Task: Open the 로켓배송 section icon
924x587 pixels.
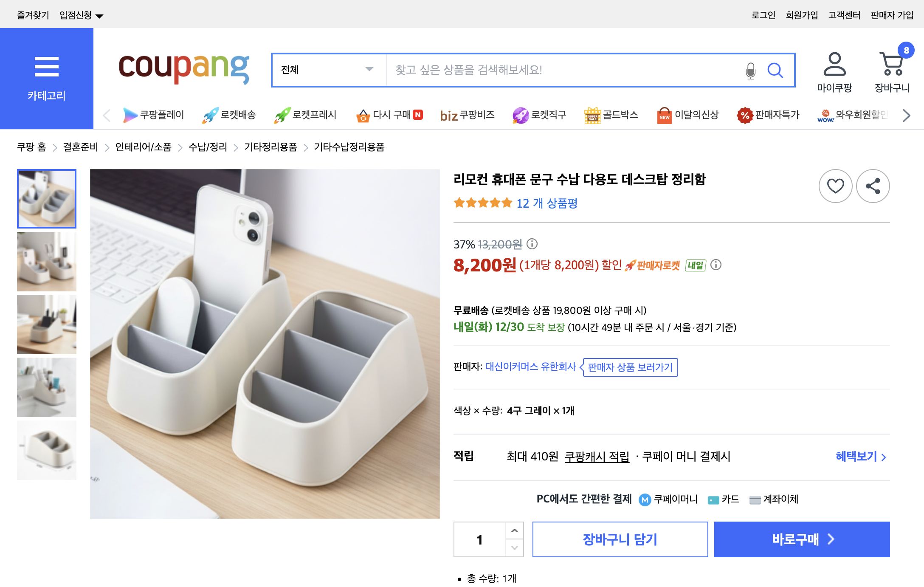Action: (x=211, y=115)
